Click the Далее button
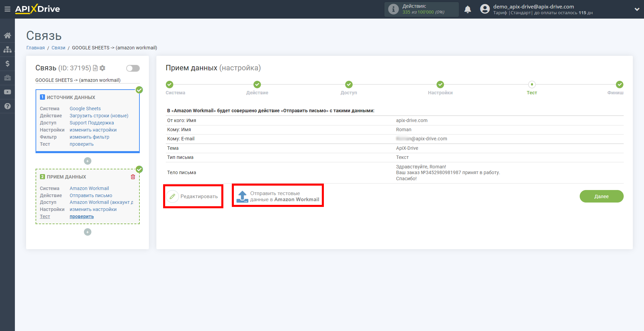The image size is (644, 331). coord(601,196)
